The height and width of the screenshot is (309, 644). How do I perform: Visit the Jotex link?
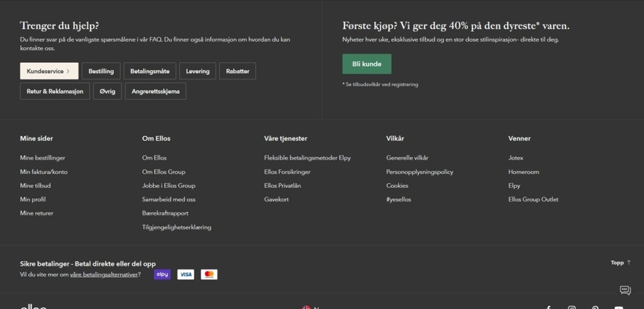pyautogui.click(x=516, y=158)
